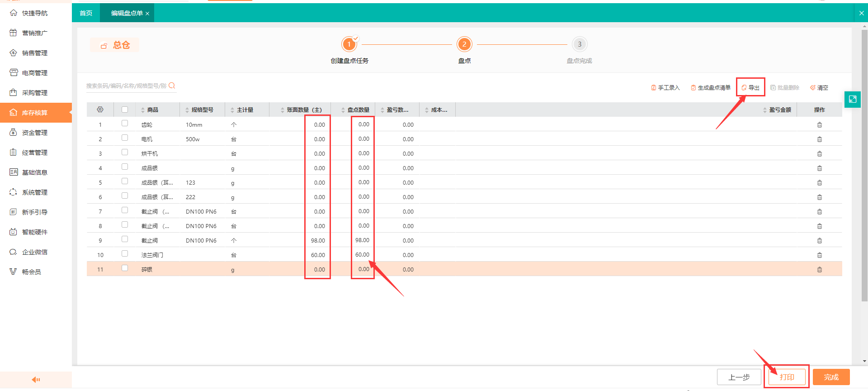Viewport: 868px width, 391px height.
Task: Sort by 盘点数量 column
Action: point(343,110)
